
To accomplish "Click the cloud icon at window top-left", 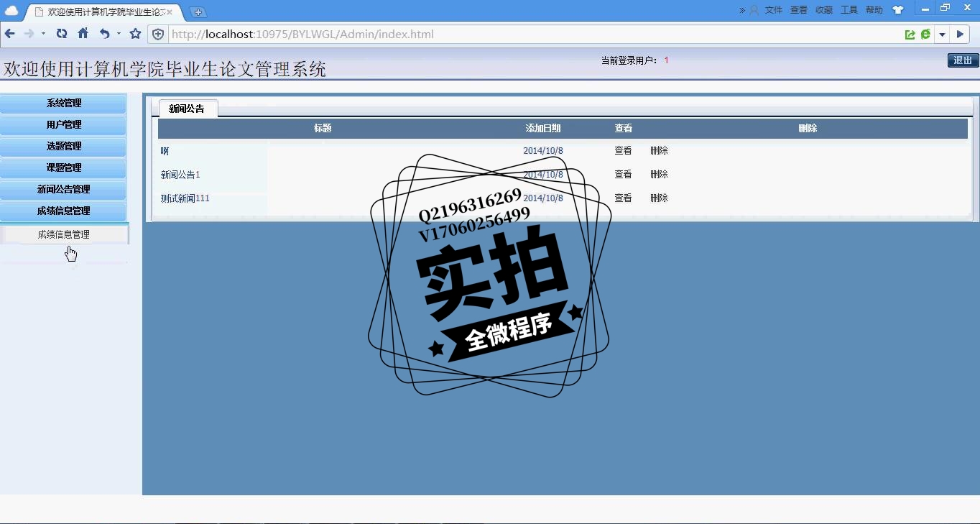I will pos(11,11).
